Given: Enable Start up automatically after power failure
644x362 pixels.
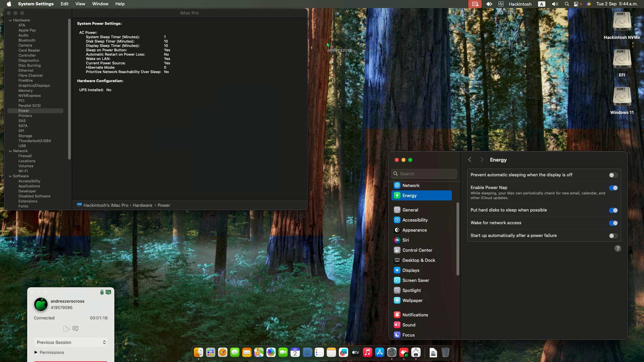Looking at the screenshot, I should 613,236.
